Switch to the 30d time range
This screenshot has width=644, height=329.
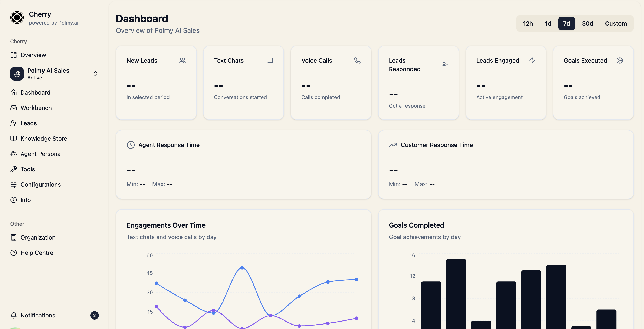click(x=588, y=23)
